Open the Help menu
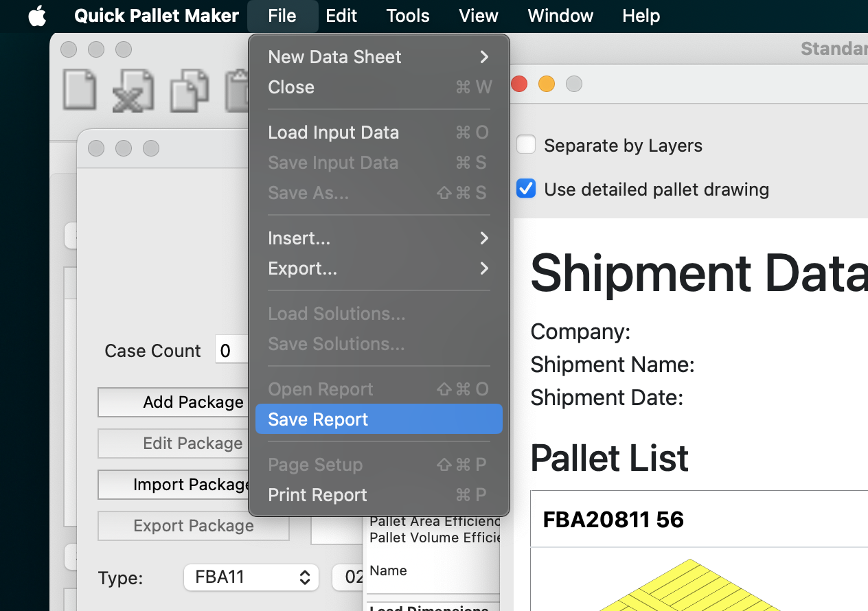Viewport: 868px width, 611px height. pyautogui.click(x=641, y=16)
